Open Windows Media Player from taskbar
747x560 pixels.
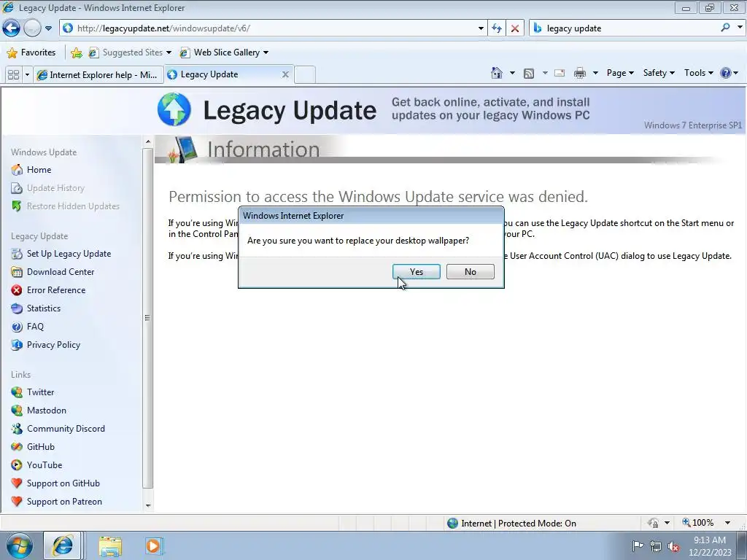pos(154,546)
